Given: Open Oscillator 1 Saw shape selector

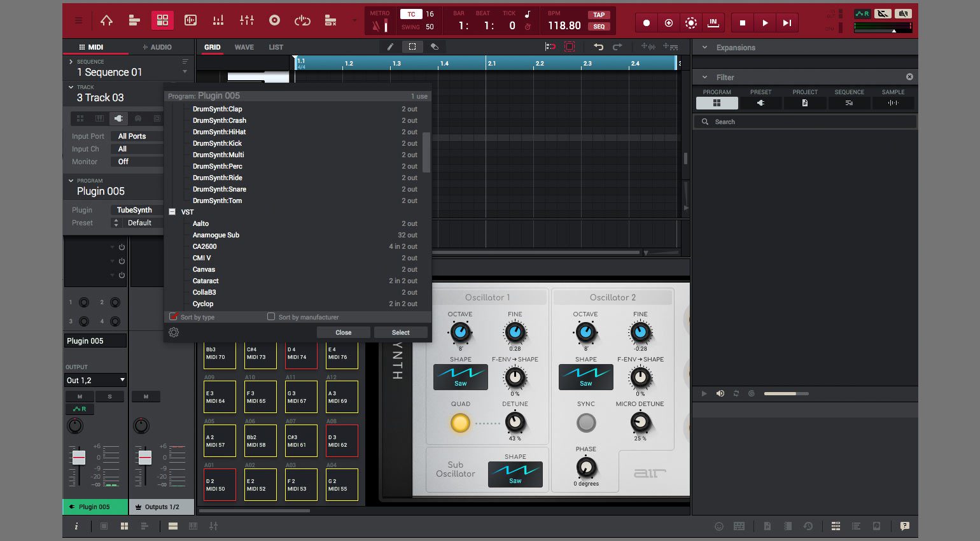Looking at the screenshot, I should coord(460,377).
